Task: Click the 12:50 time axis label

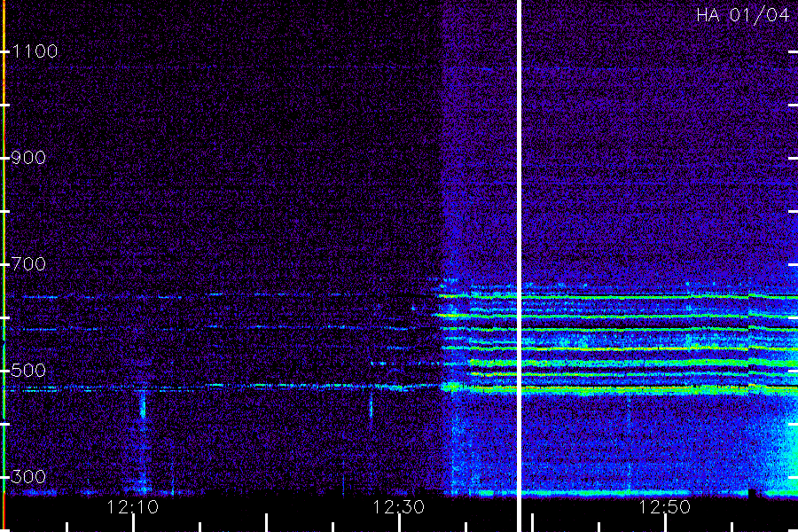Action: [x=664, y=507]
